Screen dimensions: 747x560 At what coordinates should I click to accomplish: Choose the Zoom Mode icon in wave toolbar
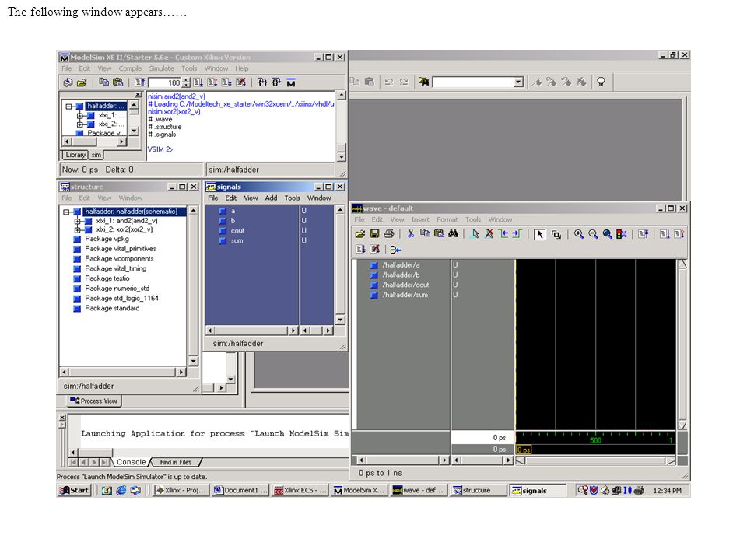pos(556,234)
